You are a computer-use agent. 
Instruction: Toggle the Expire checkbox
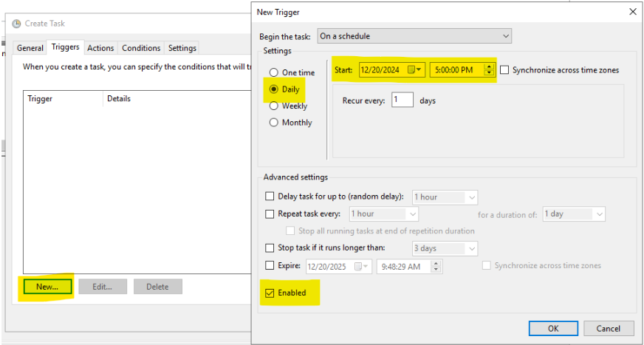(270, 265)
